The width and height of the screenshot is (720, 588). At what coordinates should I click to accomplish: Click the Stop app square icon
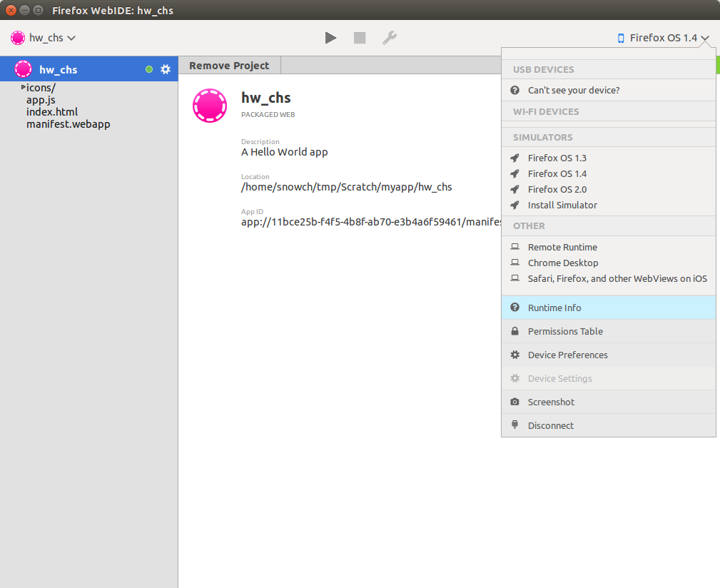point(360,38)
